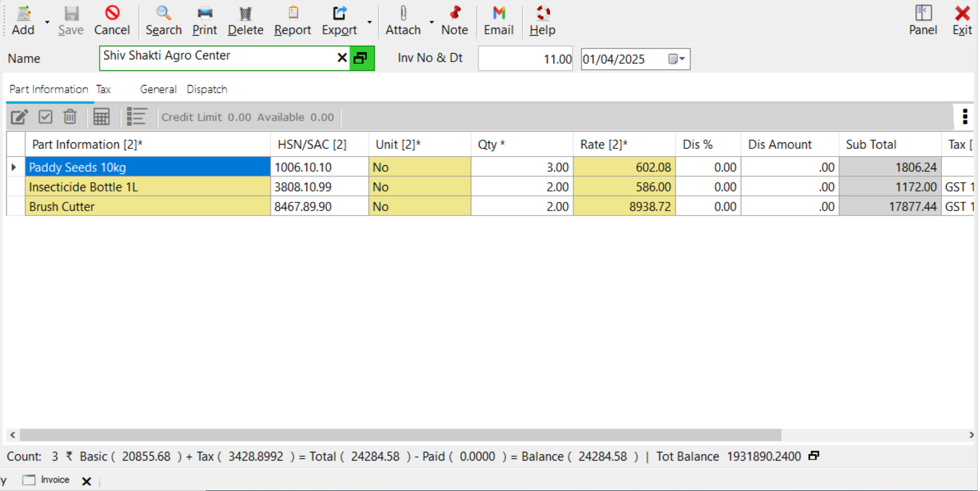Open the Dispatch tab

[x=207, y=89]
